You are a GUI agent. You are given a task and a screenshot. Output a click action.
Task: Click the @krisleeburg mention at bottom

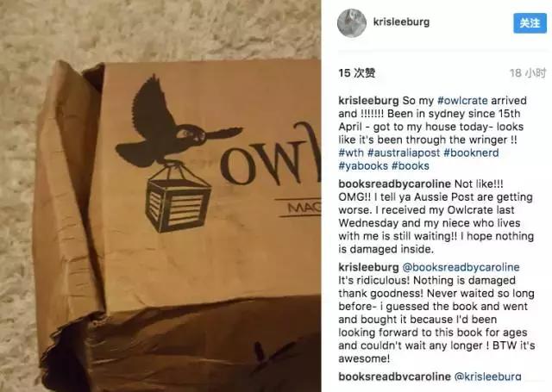[488, 376]
